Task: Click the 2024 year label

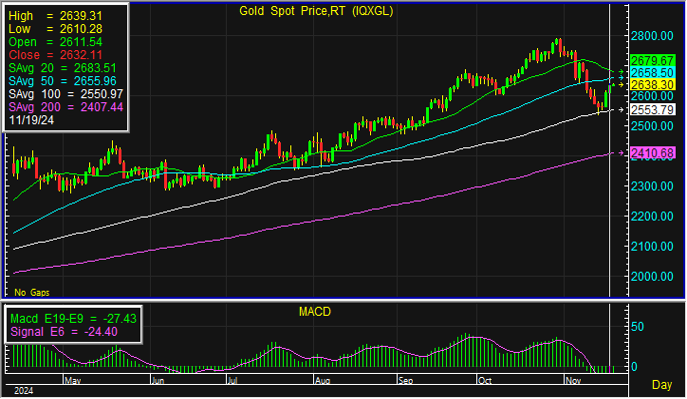Action: tap(24, 391)
